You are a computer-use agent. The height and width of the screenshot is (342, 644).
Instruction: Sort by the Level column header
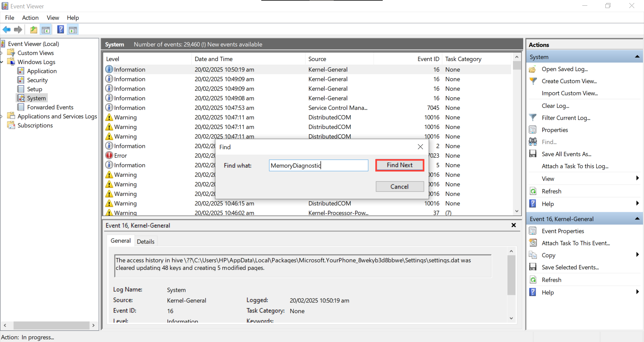pos(148,59)
